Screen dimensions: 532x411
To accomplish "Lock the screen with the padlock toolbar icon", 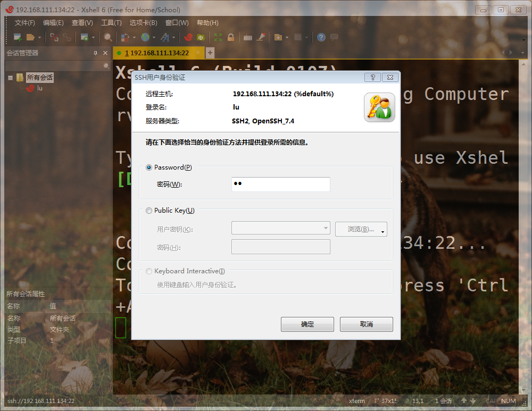I will point(230,37).
